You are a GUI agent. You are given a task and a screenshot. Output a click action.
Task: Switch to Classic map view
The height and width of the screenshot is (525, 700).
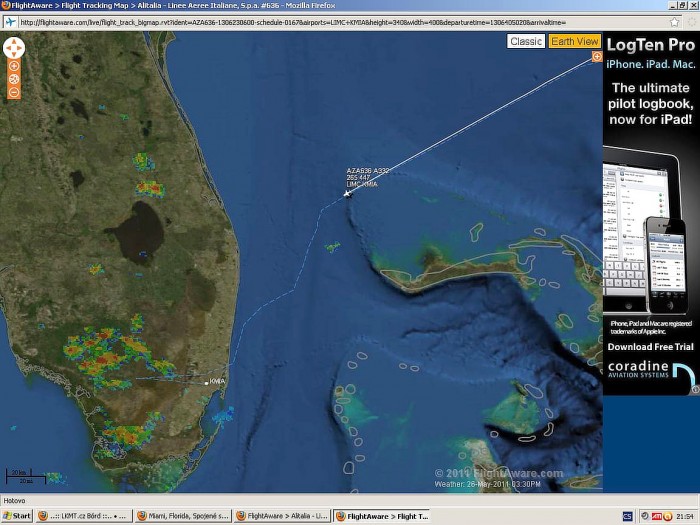526,42
